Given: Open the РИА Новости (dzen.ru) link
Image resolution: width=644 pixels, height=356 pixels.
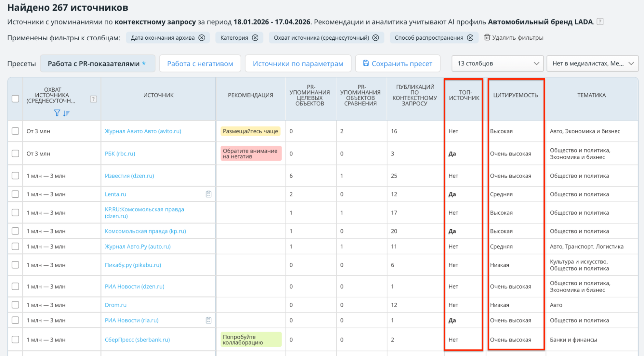Looking at the screenshot, I should (135, 286).
